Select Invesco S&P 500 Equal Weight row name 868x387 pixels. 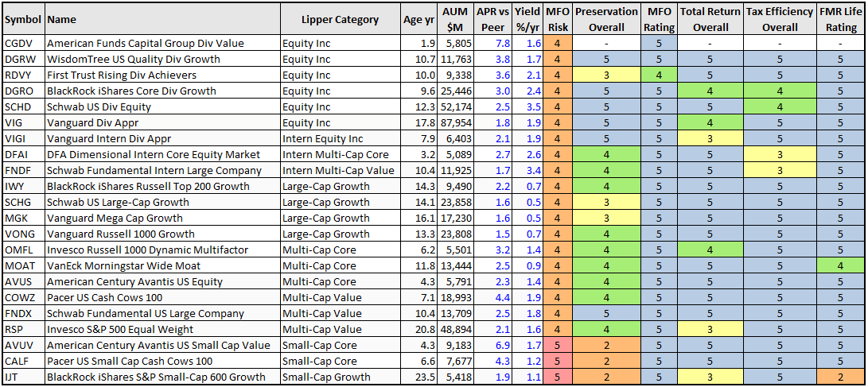click(x=120, y=329)
